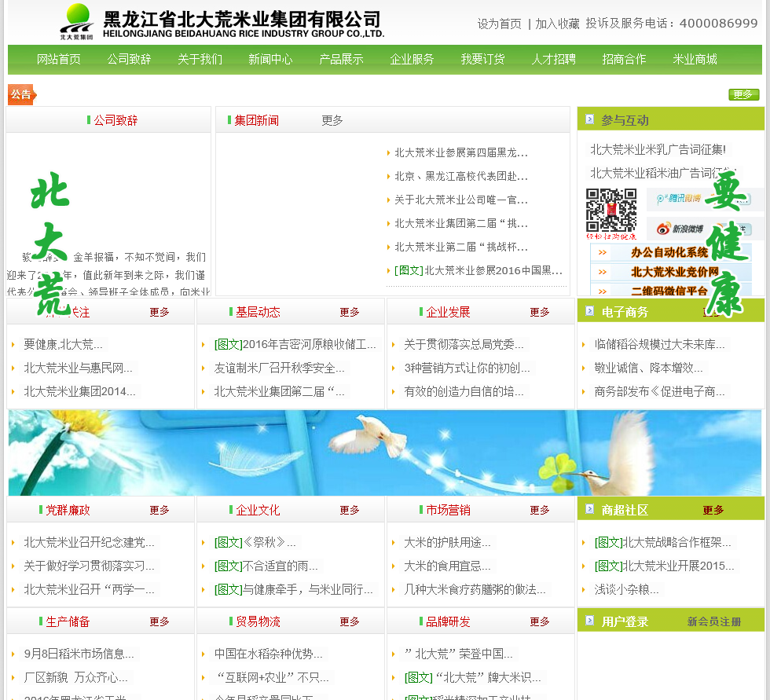The height and width of the screenshot is (700, 770).
Task: Open 人才招聘 menu item
Action: 553,60
